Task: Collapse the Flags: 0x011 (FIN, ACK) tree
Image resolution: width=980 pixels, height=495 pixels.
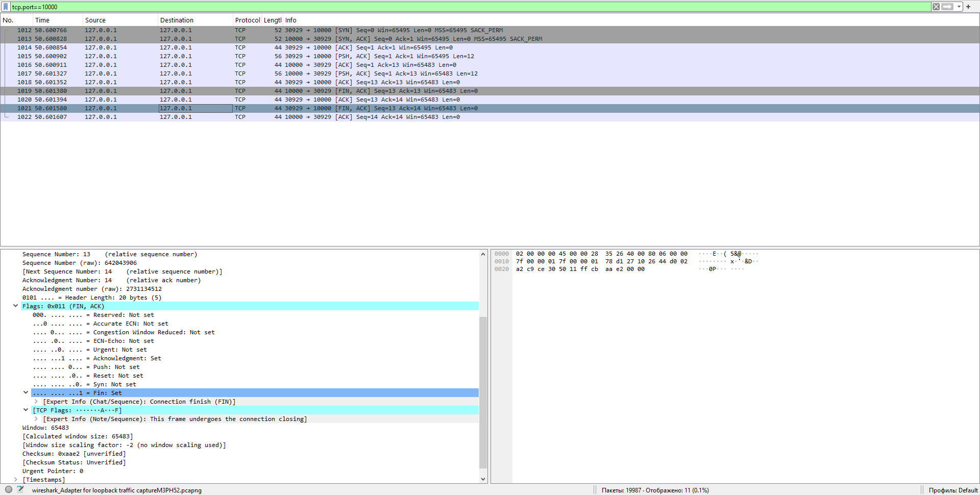Action: [x=16, y=306]
